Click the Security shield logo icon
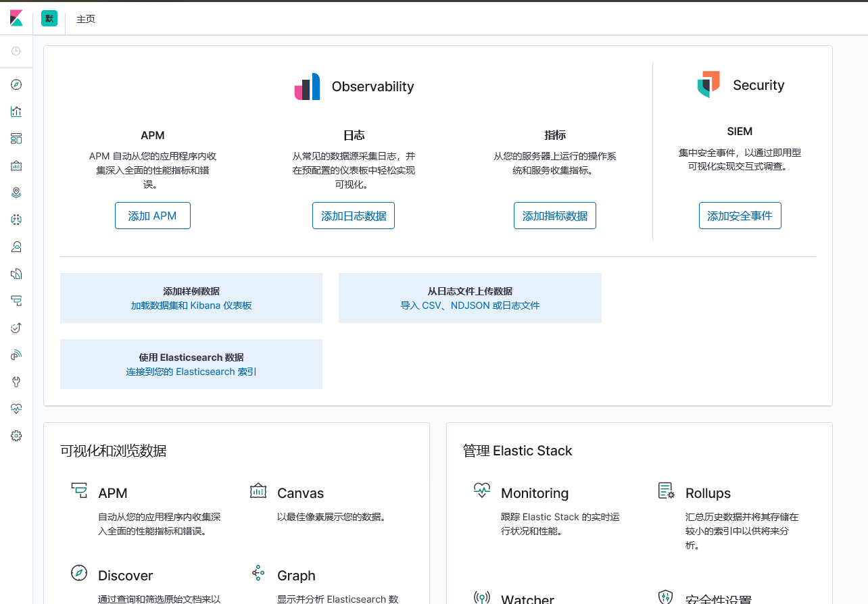This screenshot has width=868, height=604. (708, 84)
